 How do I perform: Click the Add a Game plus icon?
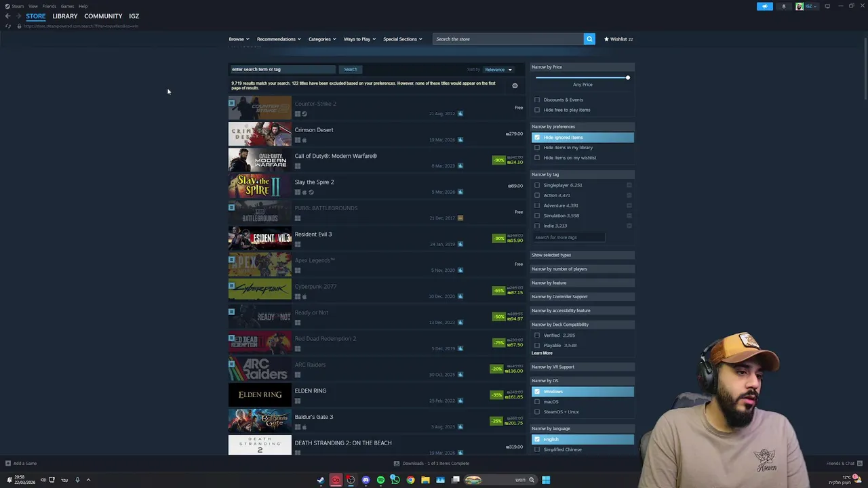[x=8, y=464]
